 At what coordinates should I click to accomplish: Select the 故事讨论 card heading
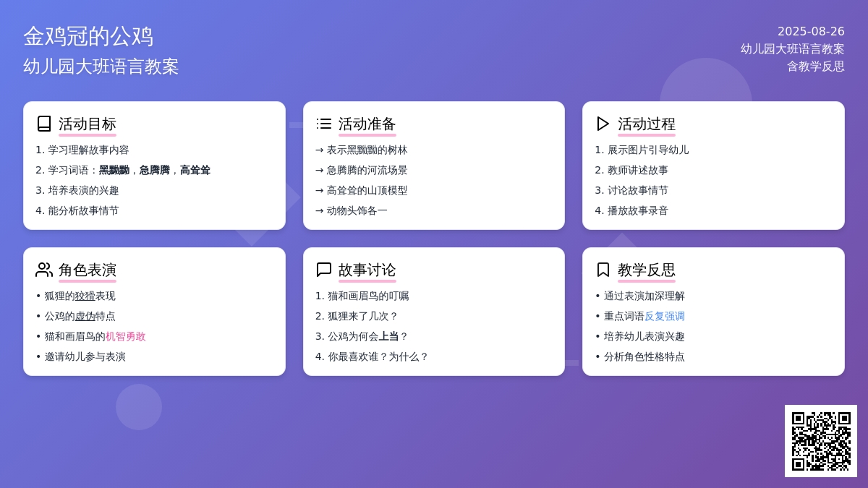click(x=367, y=270)
